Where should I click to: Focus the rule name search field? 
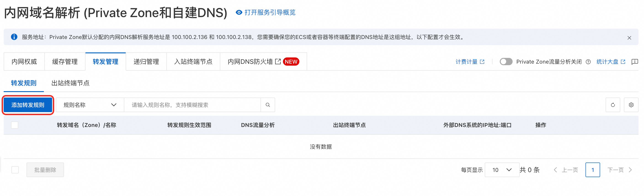(x=192, y=105)
